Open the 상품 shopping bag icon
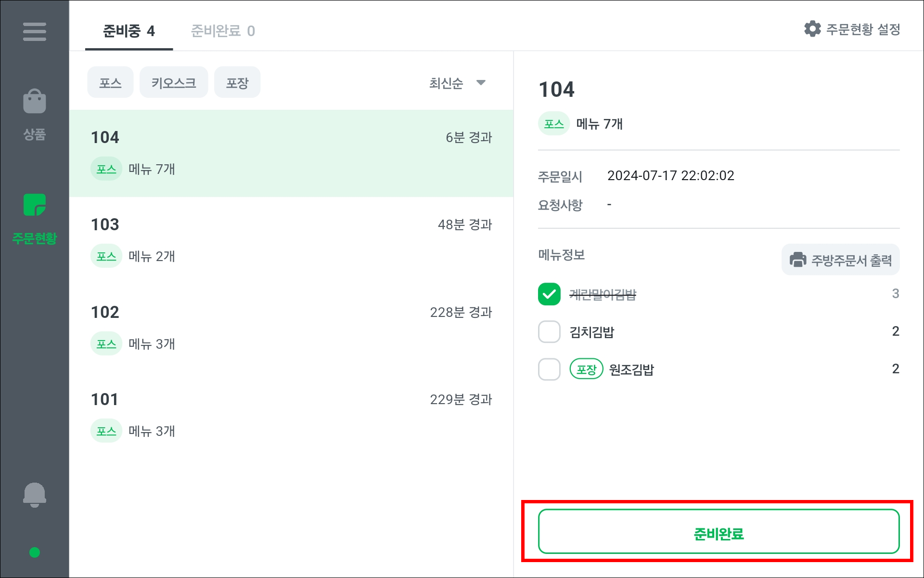Viewport: 924px width, 578px height. click(34, 101)
